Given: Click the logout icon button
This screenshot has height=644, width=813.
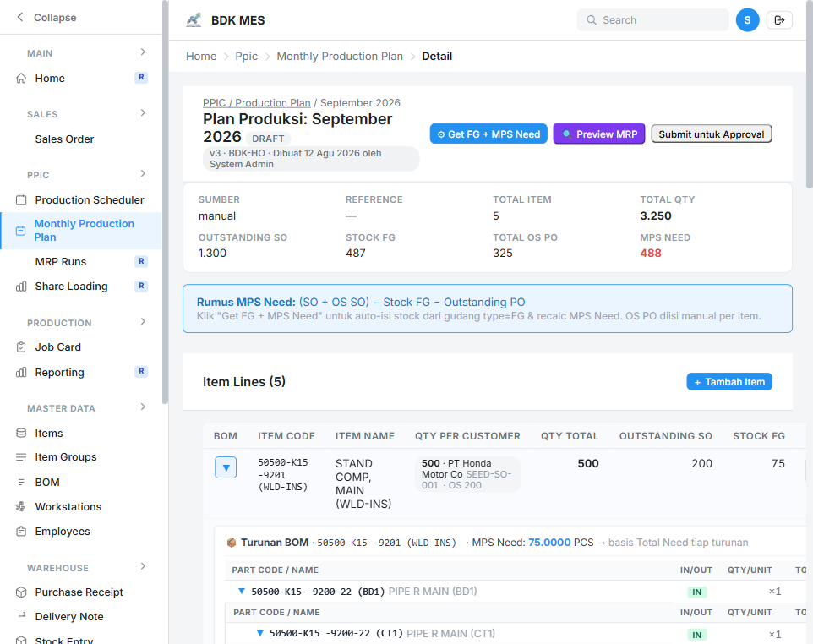Looking at the screenshot, I should pyautogui.click(x=779, y=20).
